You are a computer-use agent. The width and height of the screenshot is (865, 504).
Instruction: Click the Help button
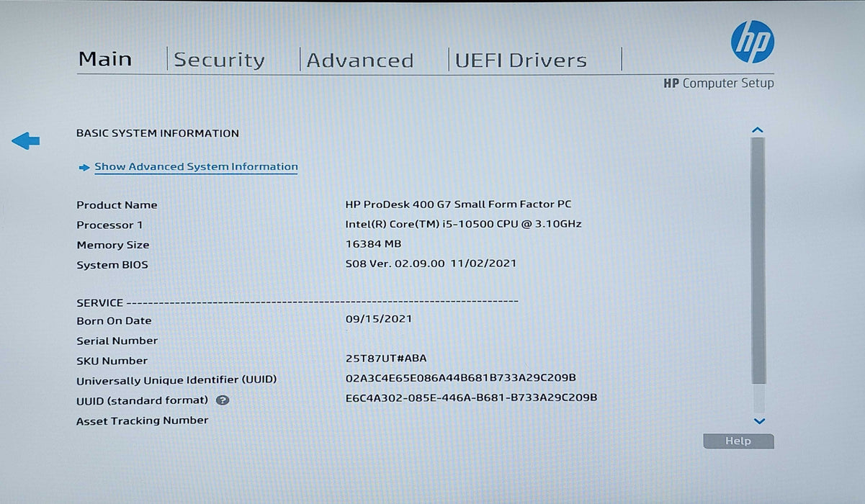point(738,441)
